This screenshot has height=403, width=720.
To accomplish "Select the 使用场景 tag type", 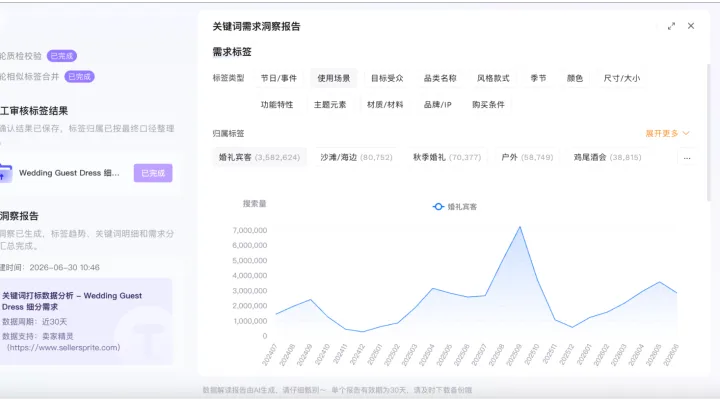I will pos(334,78).
